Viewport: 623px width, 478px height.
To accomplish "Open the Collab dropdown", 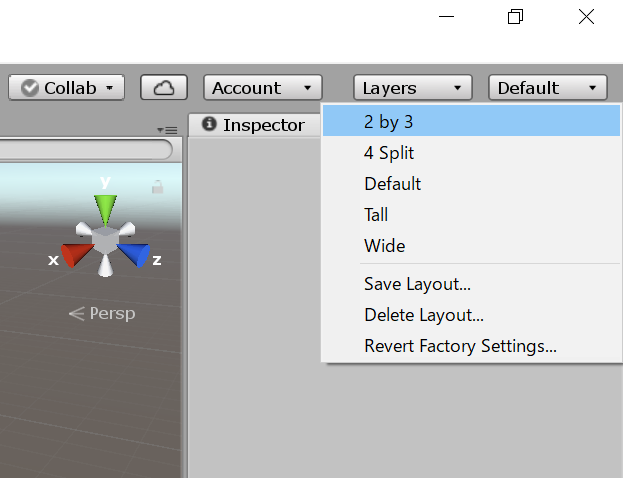I will tap(66, 88).
